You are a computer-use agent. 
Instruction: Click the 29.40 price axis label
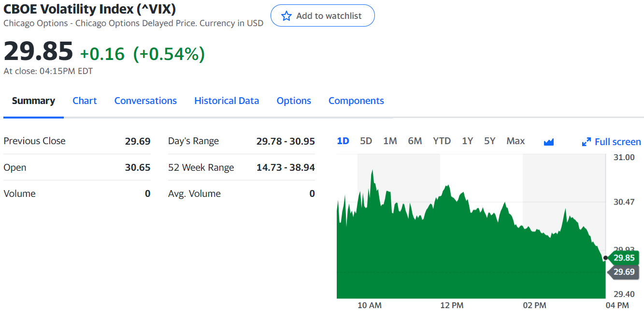click(x=624, y=294)
